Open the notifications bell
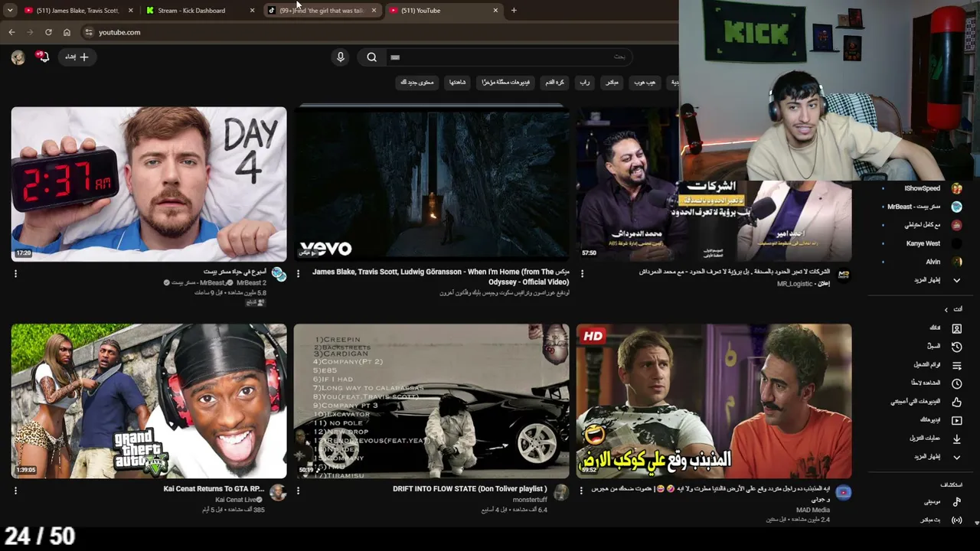980x551 pixels. pyautogui.click(x=42, y=57)
